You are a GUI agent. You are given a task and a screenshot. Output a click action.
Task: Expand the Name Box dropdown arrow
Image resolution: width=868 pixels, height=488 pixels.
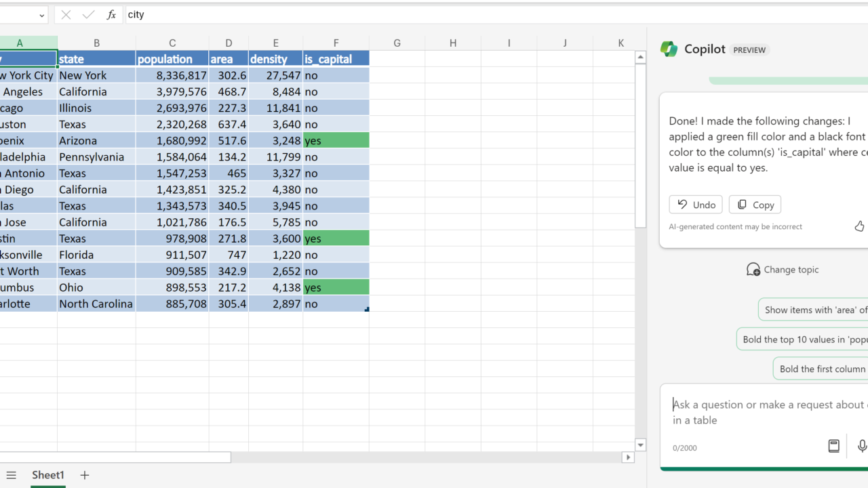(x=41, y=15)
